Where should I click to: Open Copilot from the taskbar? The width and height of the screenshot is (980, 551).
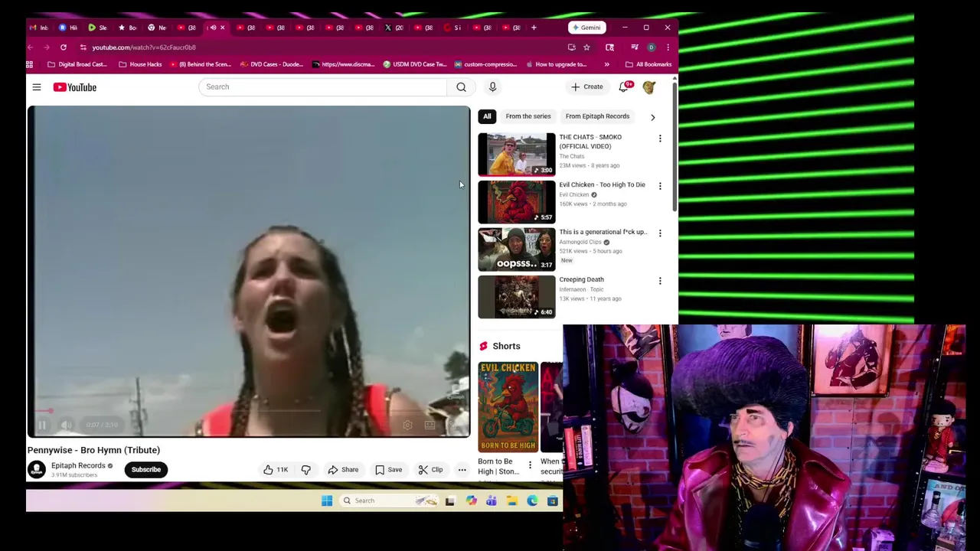[471, 500]
